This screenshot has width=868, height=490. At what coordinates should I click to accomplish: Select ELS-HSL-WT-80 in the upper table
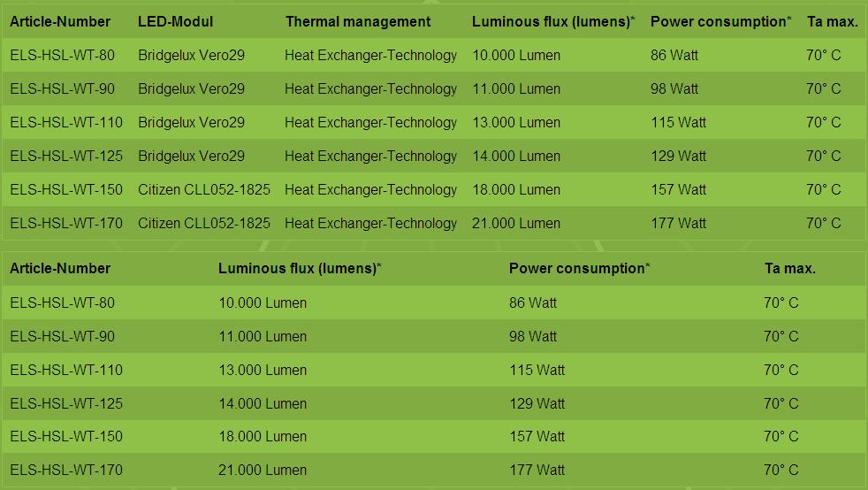pyautogui.click(x=62, y=55)
